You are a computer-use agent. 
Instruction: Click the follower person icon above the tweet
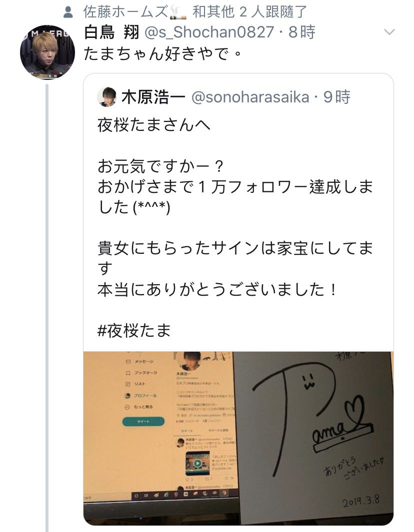pos(68,12)
